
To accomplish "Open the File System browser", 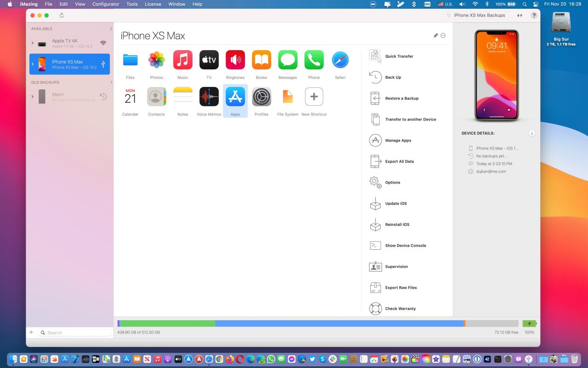I will 288,97.
